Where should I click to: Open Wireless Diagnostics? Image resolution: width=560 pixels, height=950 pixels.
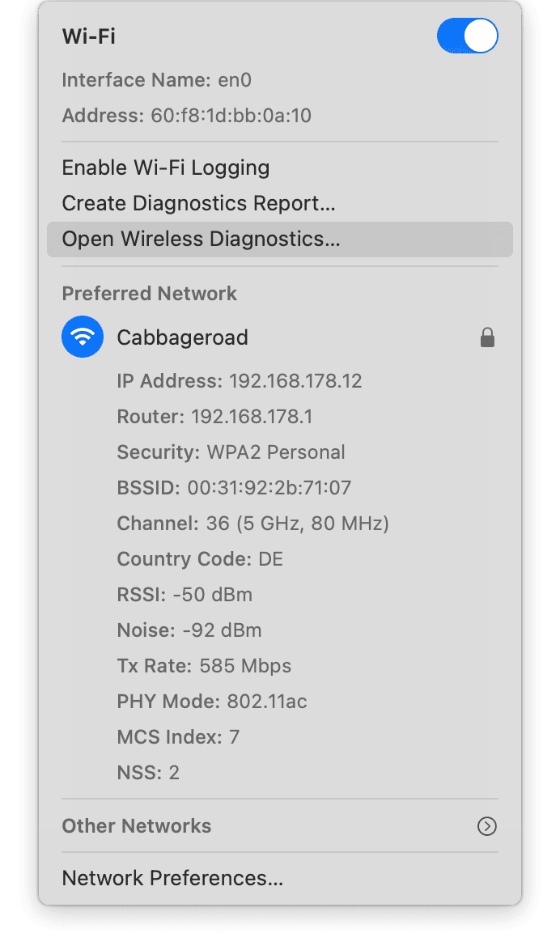click(202, 239)
